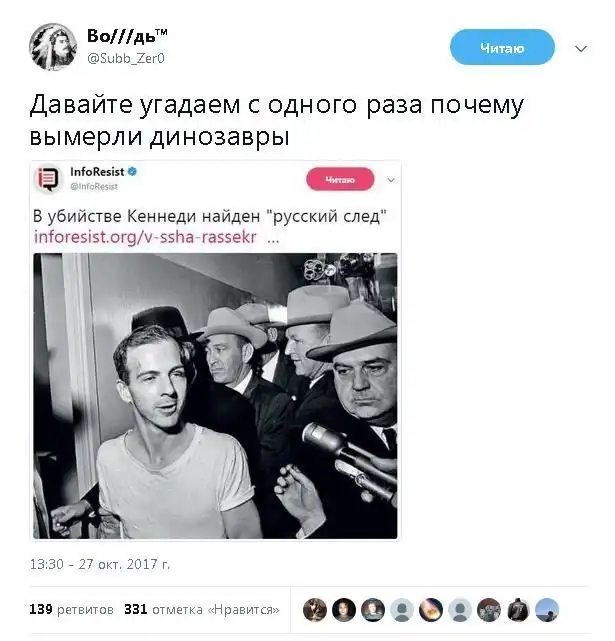Open the inforesist.org/v-ssha-rassekr link

[x=146, y=237]
